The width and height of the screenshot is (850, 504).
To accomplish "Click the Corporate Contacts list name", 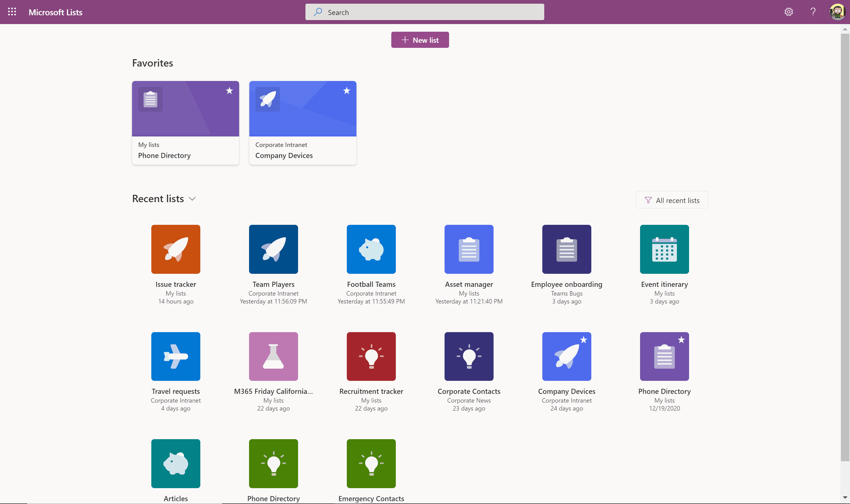I will tap(469, 391).
